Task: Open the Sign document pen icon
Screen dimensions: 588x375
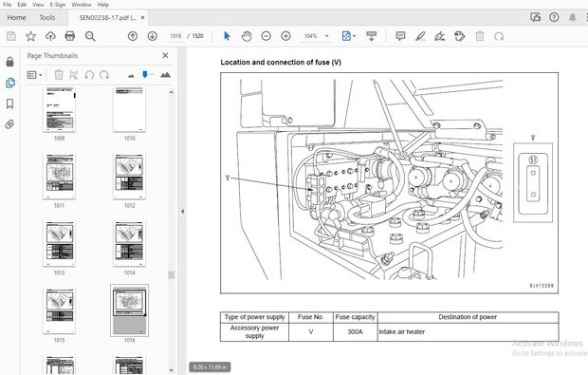Action: (440, 36)
